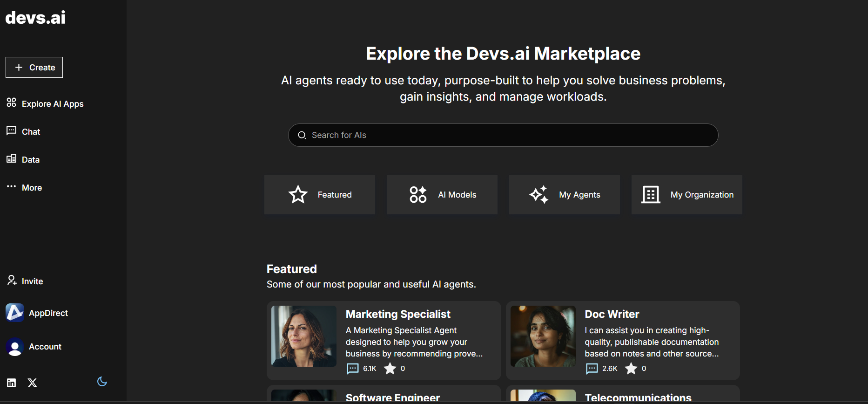Toggle dark mode with the moon icon
This screenshot has width=868, height=404.
[x=102, y=382]
